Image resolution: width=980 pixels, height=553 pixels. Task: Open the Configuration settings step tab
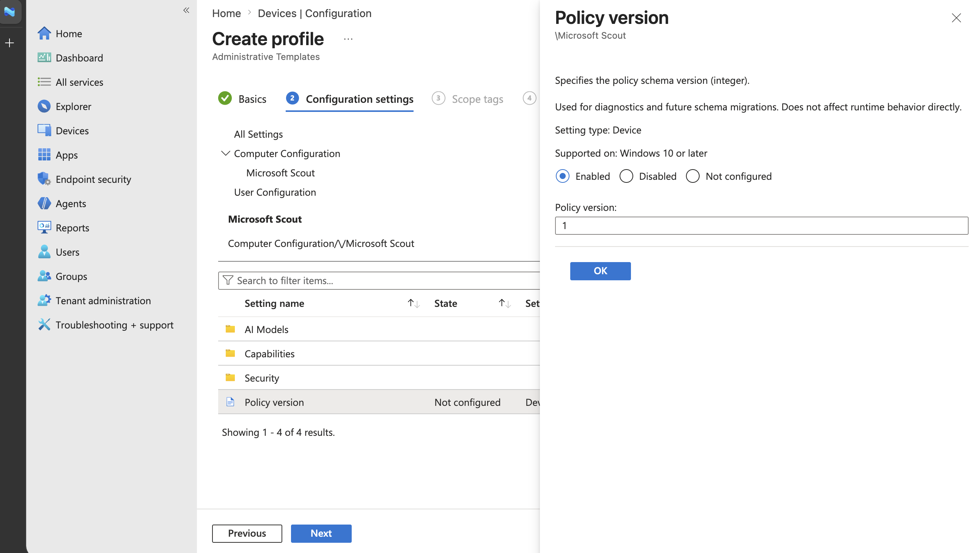click(349, 99)
